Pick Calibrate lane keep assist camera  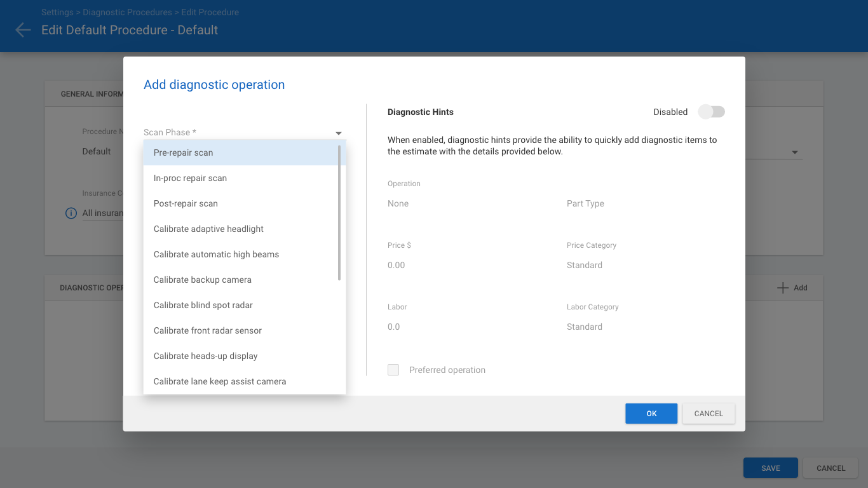point(245,381)
